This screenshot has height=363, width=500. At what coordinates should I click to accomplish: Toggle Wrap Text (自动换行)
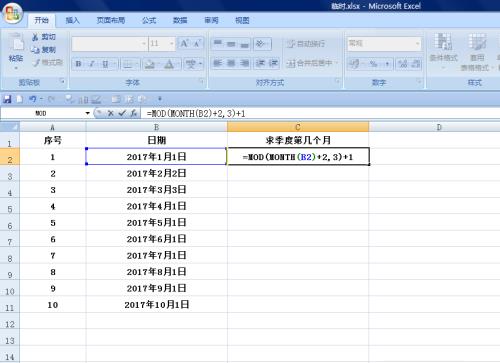pos(306,44)
